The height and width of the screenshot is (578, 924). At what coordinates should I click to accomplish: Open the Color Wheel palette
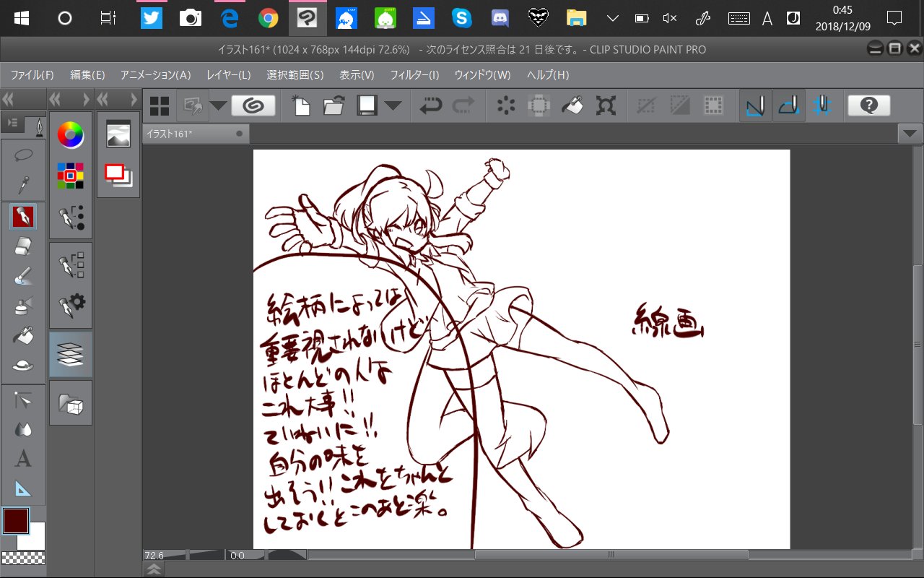[71, 134]
